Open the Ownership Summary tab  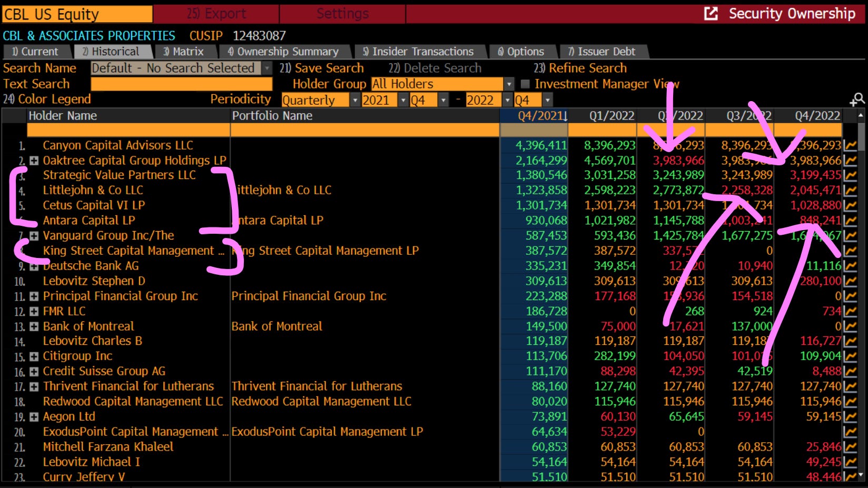(284, 52)
